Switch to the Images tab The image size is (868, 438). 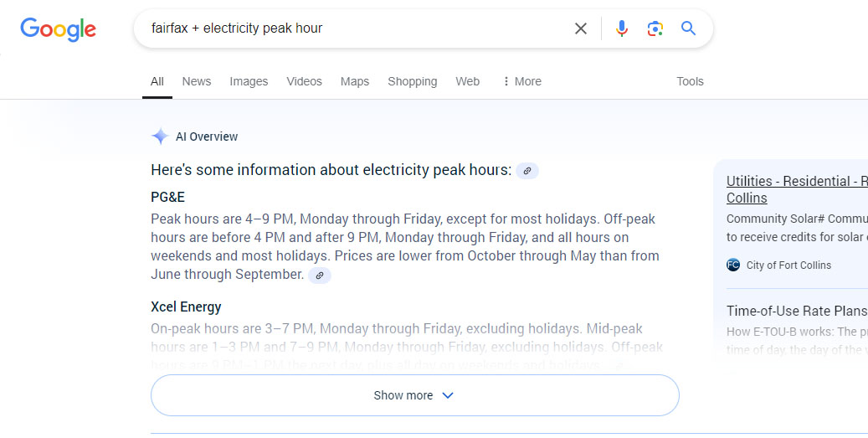coord(249,81)
